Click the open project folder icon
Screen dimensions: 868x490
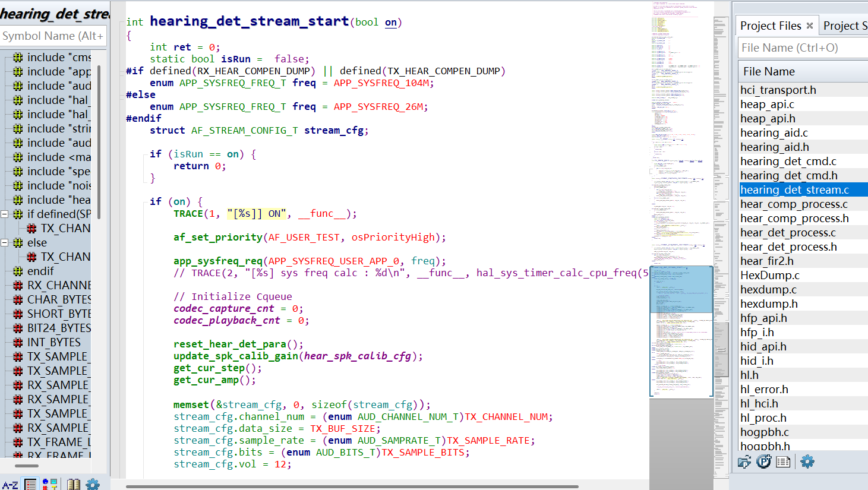744,461
